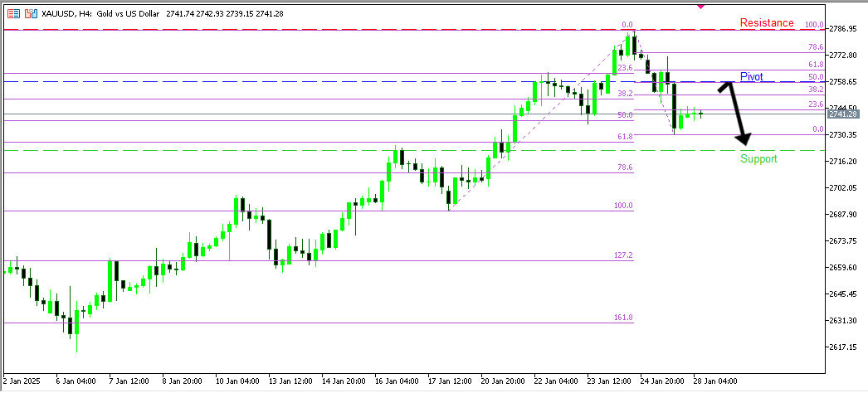Select the green Support text label
Screen dimensions: 868x393
758,158
